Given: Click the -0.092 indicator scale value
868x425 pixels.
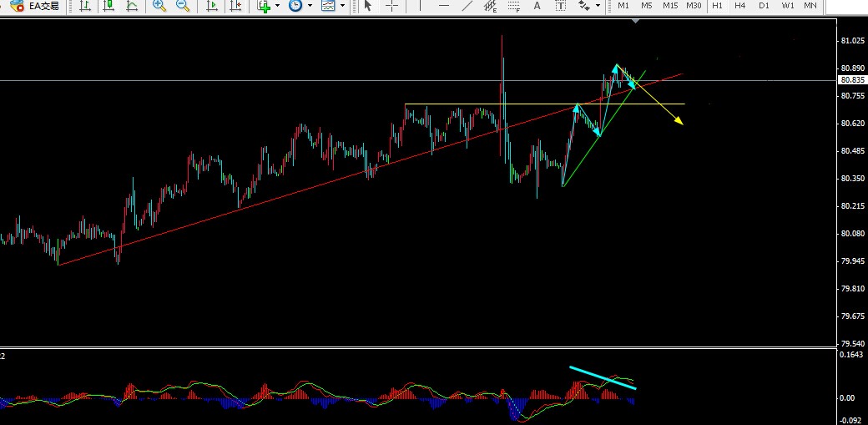Looking at the screenshot, I should 851,420.
